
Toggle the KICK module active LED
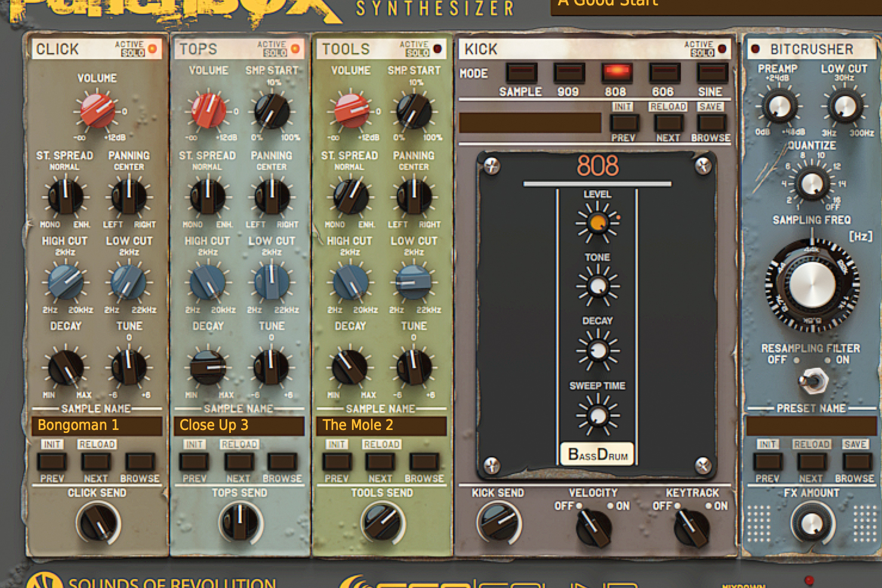pos(722,49)
